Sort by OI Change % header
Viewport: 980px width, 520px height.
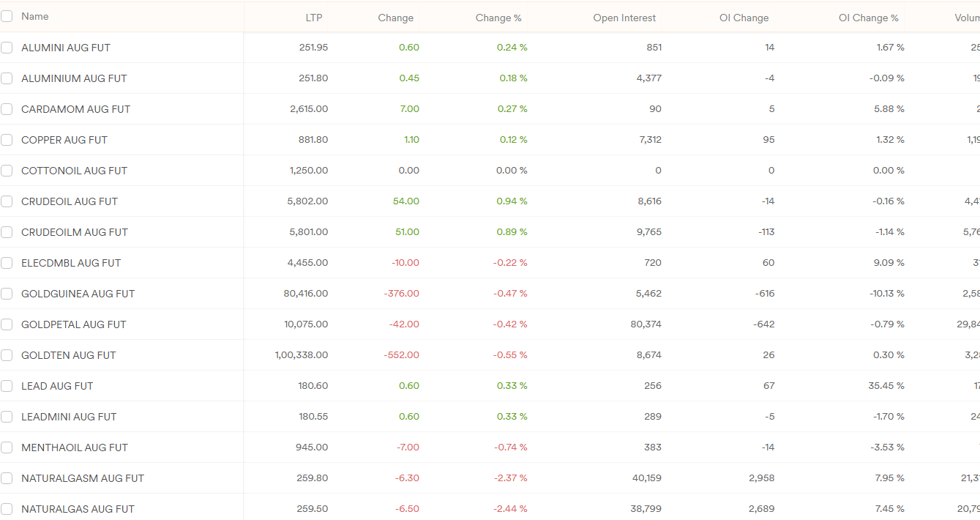coord(868,18)
